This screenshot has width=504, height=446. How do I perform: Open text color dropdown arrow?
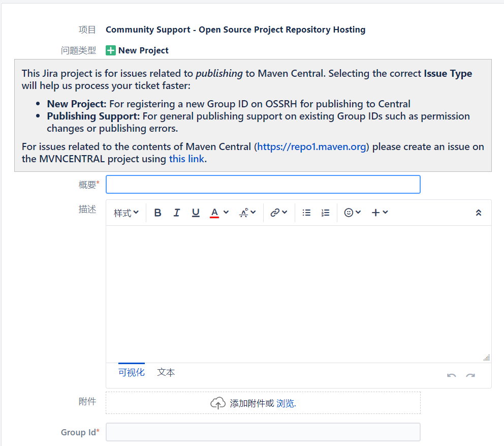point(226,213)
